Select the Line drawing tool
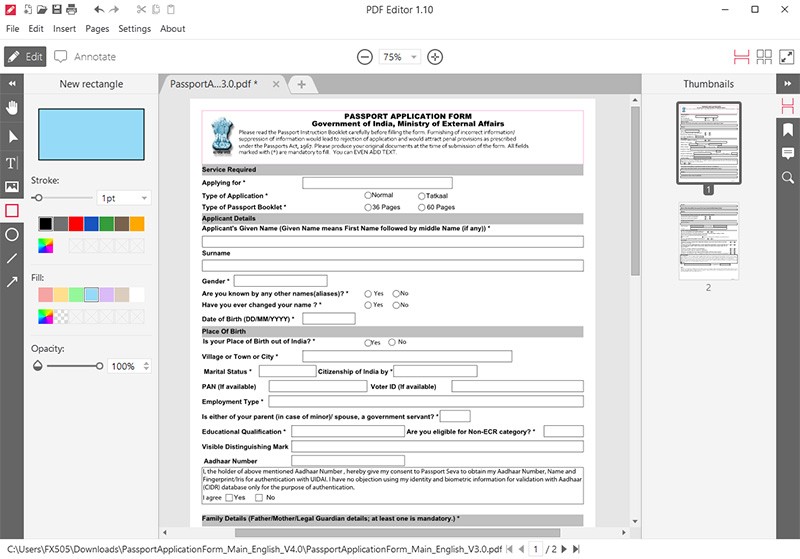 pos(12,259)
